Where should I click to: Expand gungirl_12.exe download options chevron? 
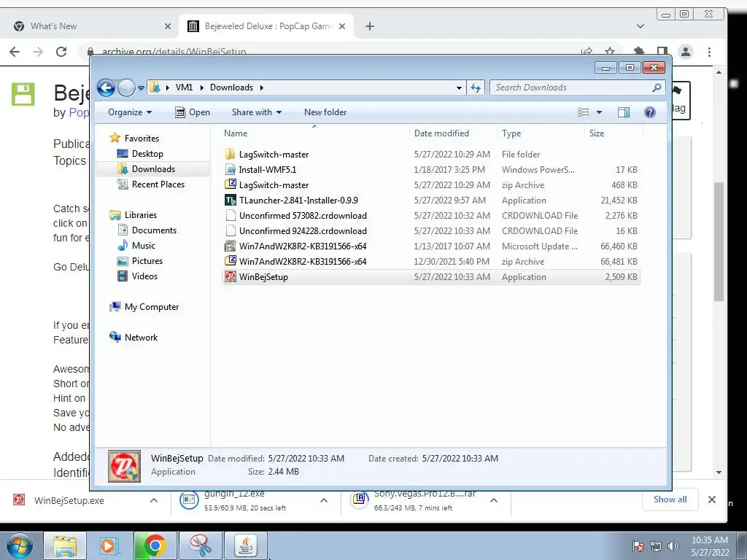(324, 500)
